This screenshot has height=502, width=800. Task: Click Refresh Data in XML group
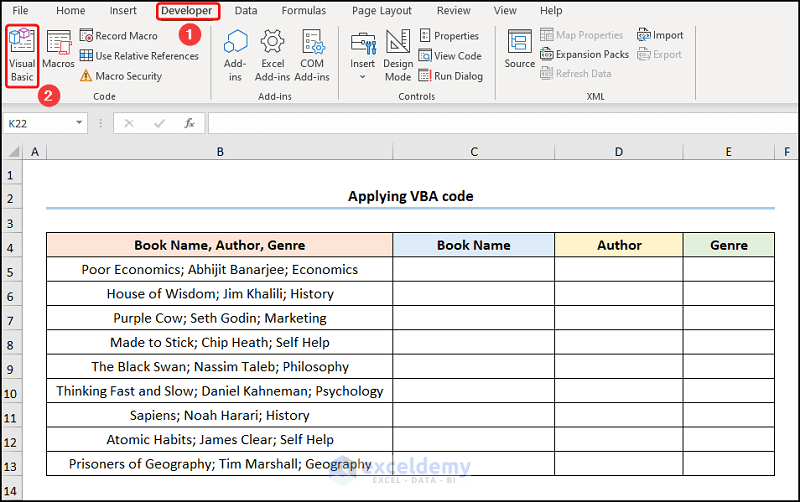576,73
